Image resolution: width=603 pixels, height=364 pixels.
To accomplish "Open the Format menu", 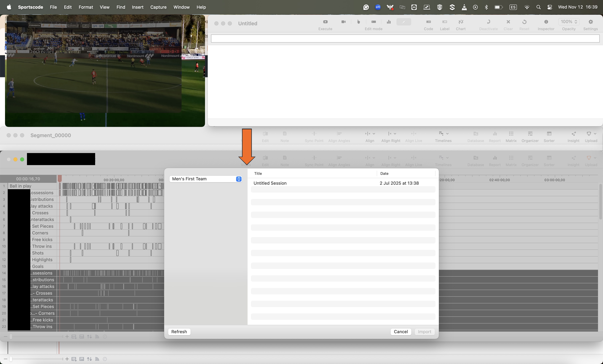I will (86, 7).
